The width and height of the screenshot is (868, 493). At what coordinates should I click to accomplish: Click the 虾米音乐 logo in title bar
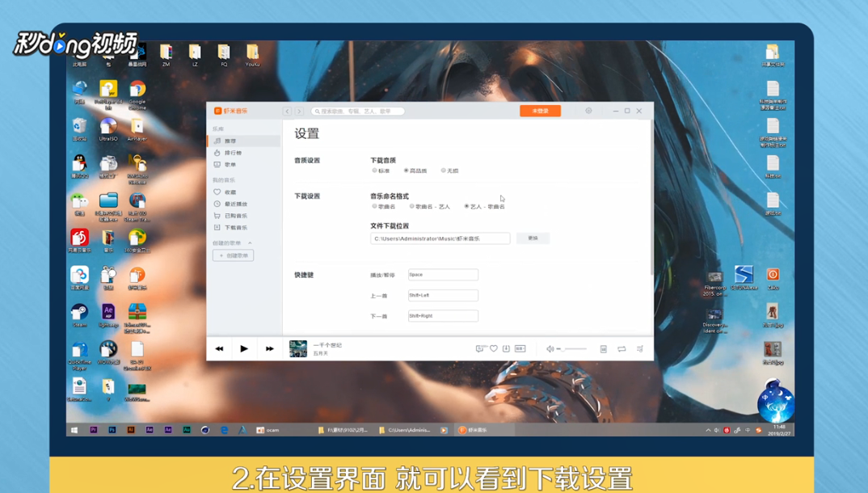point(231,111)
